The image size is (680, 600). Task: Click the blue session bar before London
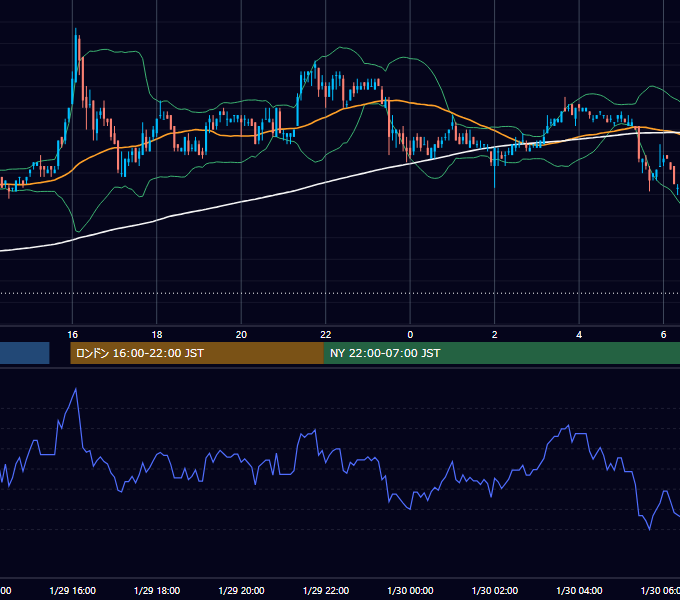25,353
